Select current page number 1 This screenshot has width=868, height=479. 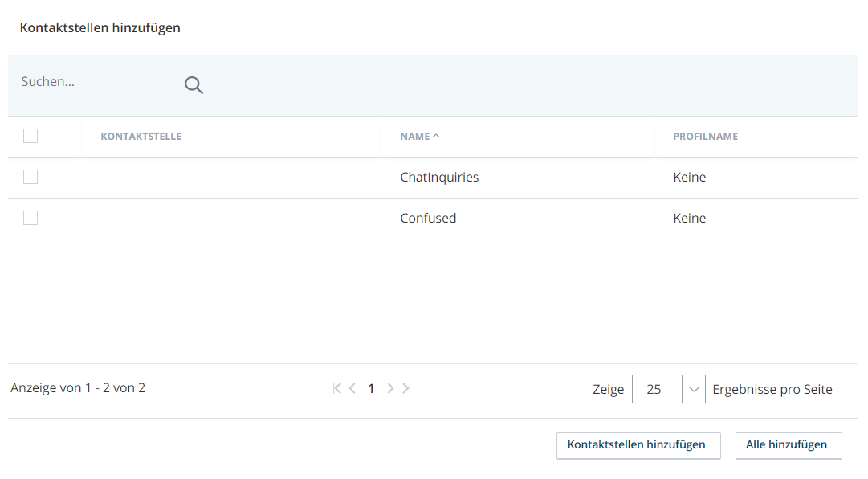pyautogui.click(x=371, y=389)
